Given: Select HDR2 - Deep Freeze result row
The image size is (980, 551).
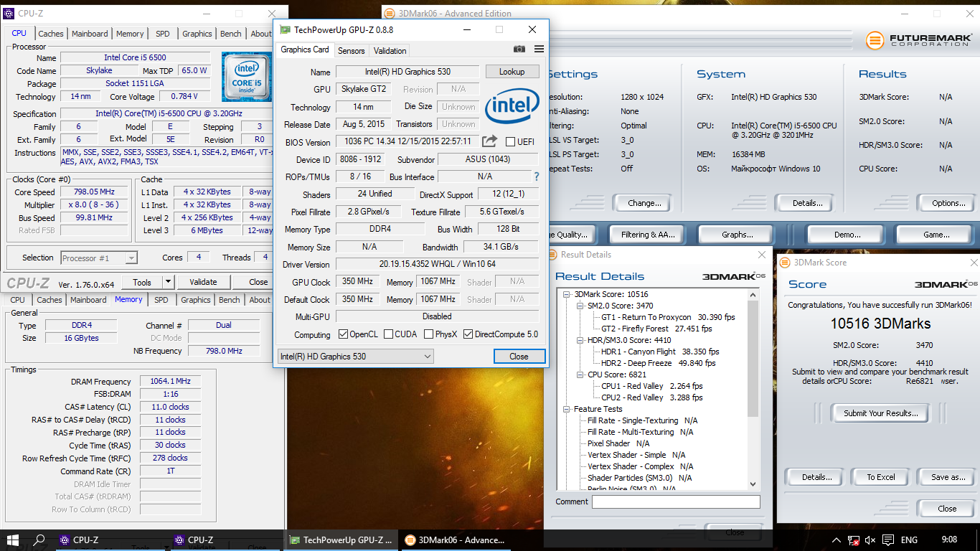Looking at the screenshot, I should pos(658,363).
